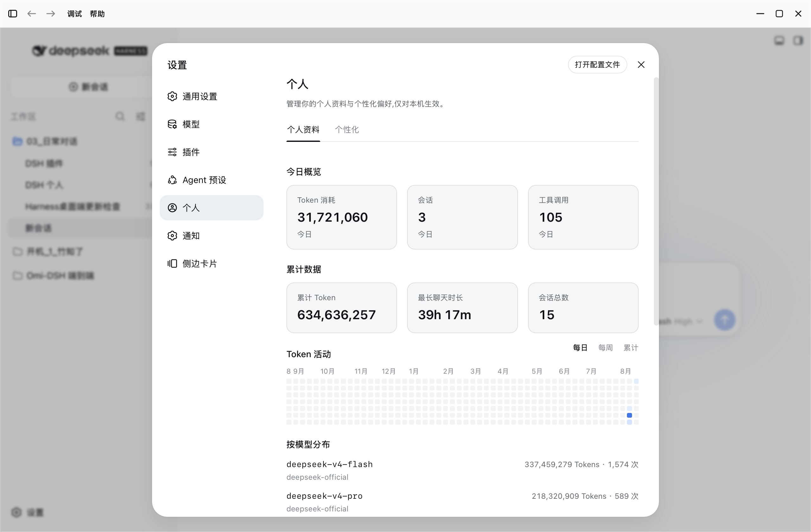Open the 帮助 menu
811x532 pixels.
[97, 14]
